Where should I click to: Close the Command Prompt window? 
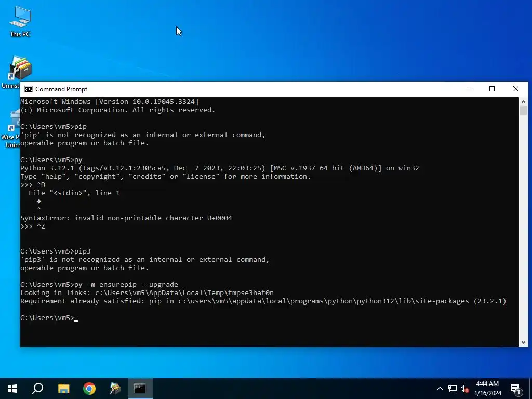(x=516, y=89)
